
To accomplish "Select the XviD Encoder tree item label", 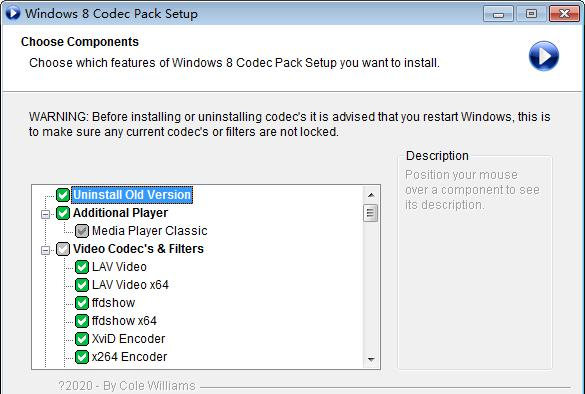I will pyautogui.click(x=128, y=339).
